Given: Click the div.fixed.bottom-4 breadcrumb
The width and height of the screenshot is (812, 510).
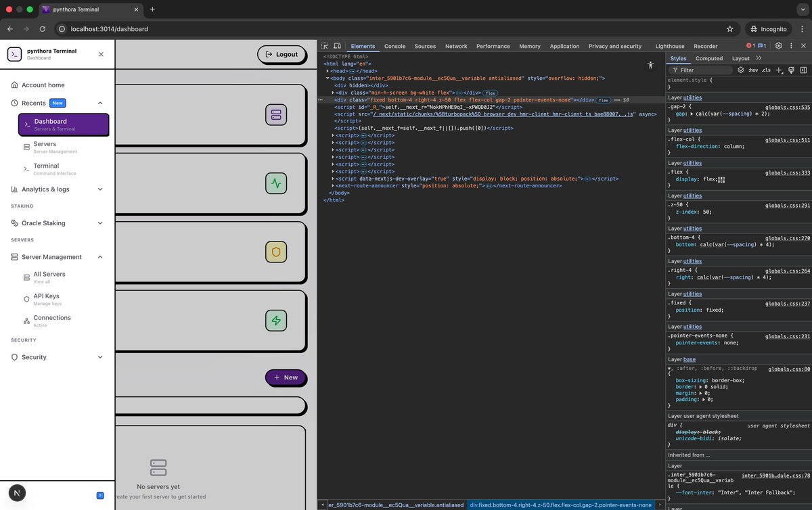Looking at the screenshot, I should click(561, 505).
